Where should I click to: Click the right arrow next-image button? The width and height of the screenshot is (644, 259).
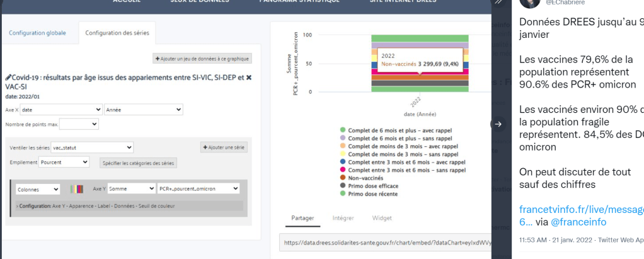click(x=498, y=124)
